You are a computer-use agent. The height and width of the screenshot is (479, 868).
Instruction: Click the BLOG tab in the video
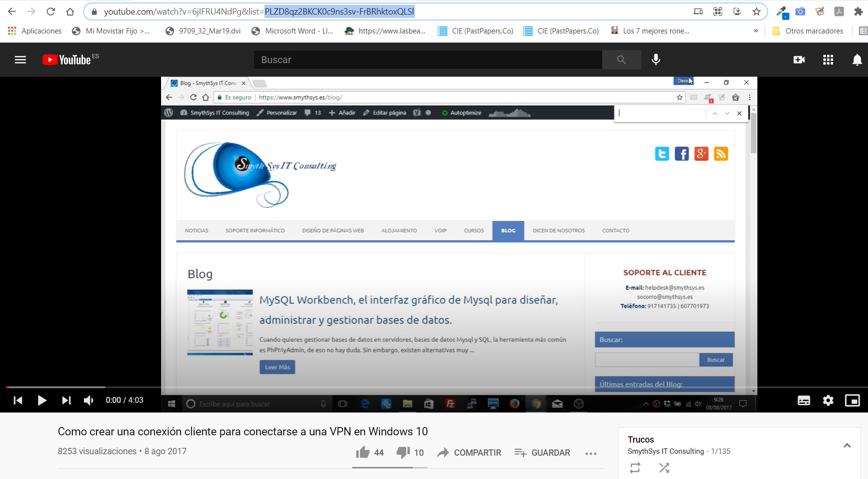click(x=508, y=231)
